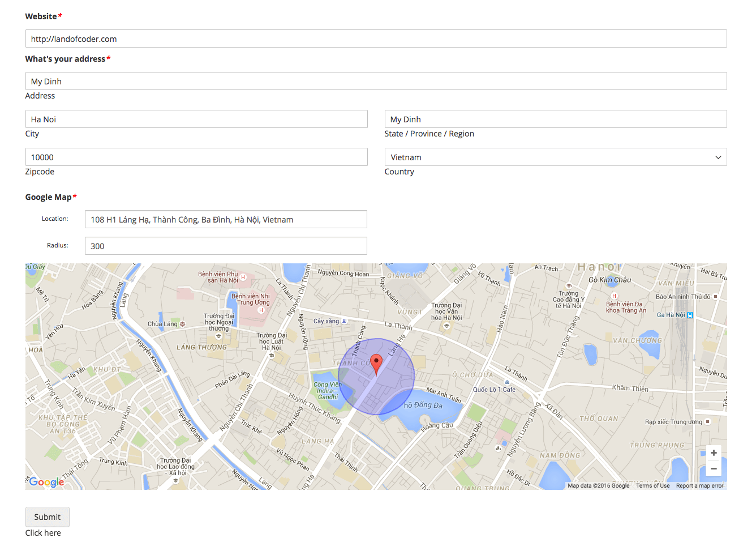Image resolution: width=756 pixels, height=555 pixels.
Task: Click 'hồ Đống Đa' lake label on map
Action: coord(423,405)
